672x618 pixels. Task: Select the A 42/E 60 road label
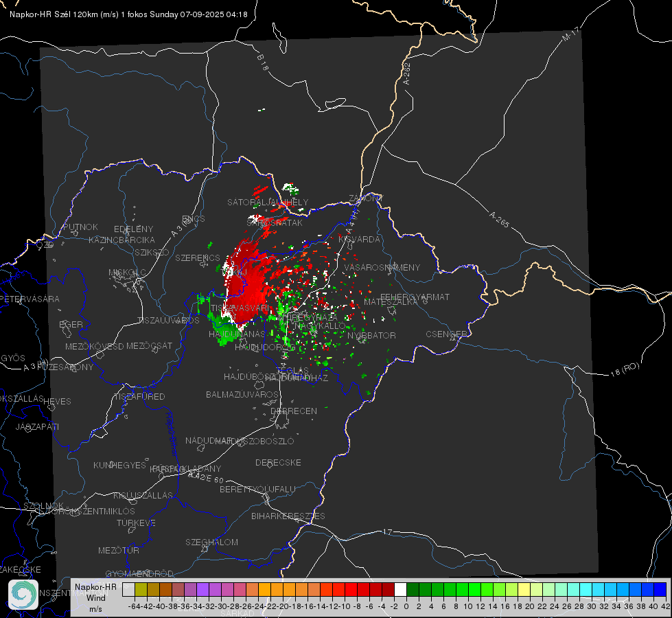coord(205,477)
